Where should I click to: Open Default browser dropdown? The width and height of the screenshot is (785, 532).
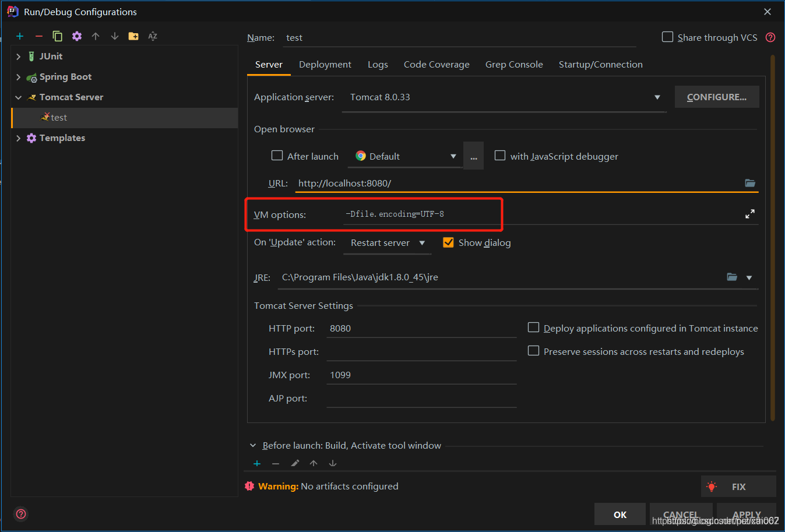[453, 156]
